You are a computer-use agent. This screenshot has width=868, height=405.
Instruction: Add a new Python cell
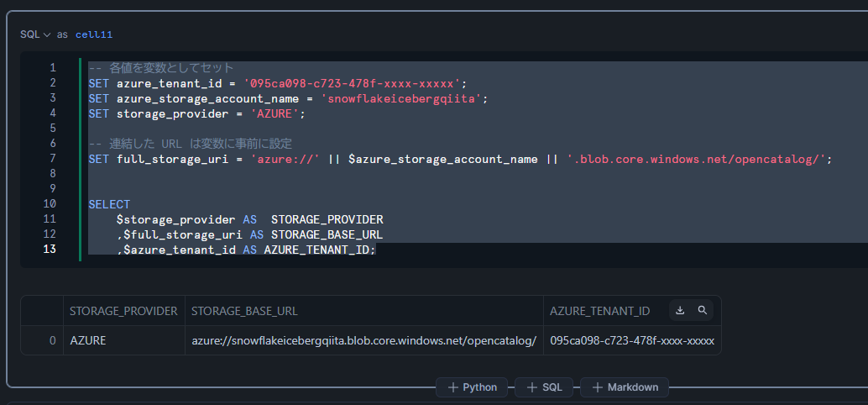(473, 387)
